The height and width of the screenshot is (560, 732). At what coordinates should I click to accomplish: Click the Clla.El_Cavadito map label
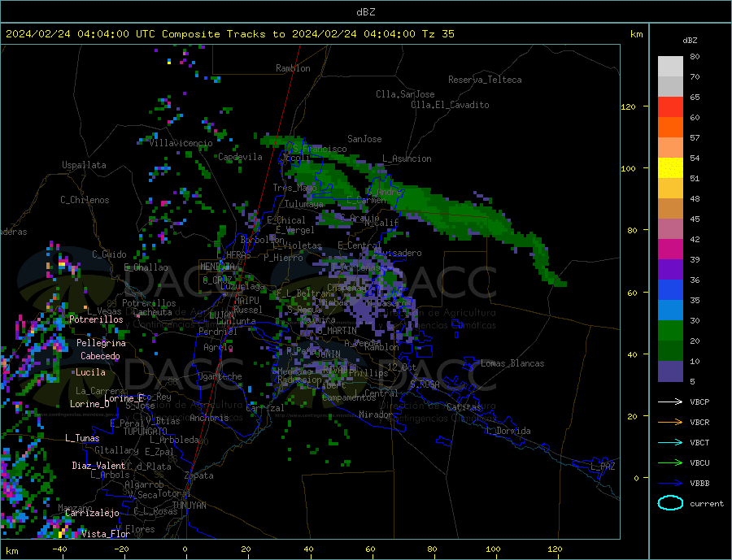point(450,105)
